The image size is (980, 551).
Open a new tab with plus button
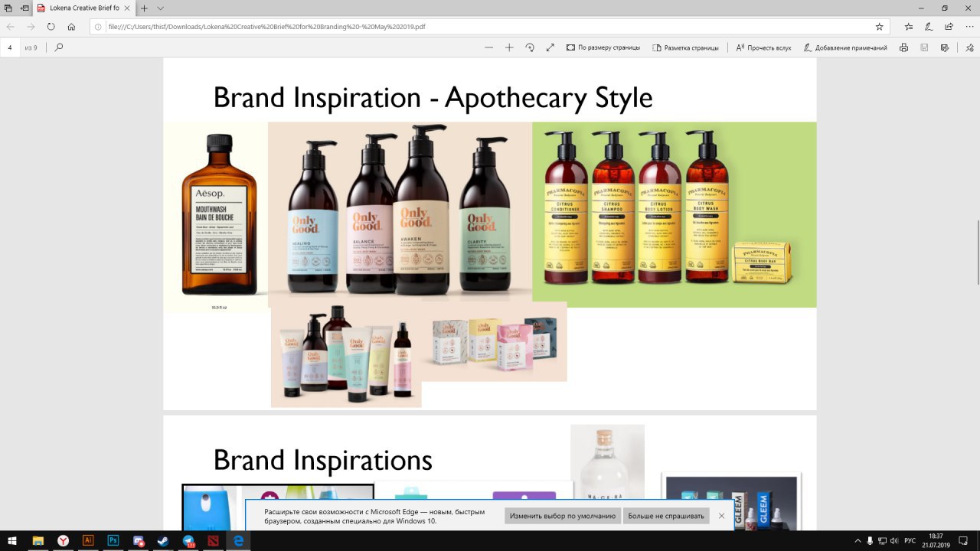tap(144, 8)
